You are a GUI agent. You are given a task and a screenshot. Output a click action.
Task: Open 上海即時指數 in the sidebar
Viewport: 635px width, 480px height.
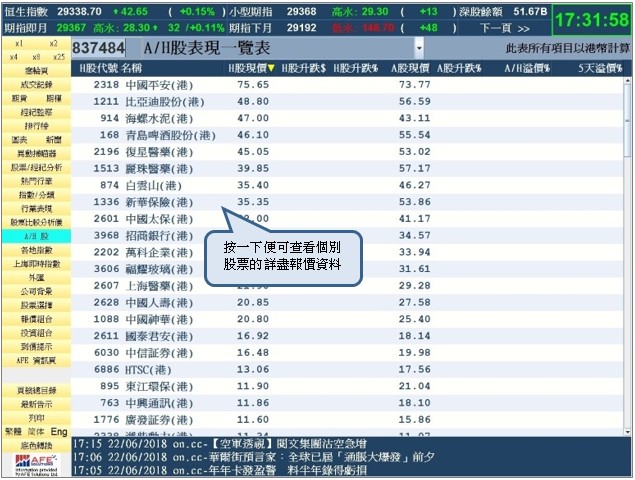(36, 264)
